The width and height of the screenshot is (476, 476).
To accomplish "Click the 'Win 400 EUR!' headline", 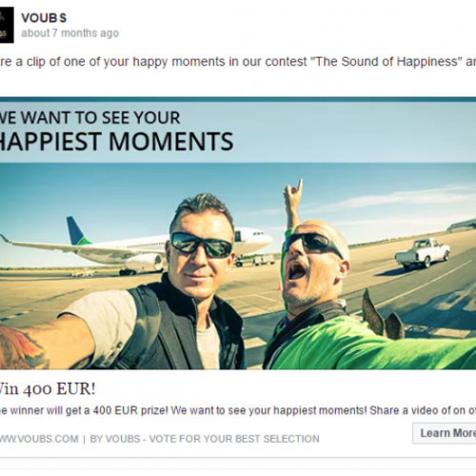I will point(48,388).
